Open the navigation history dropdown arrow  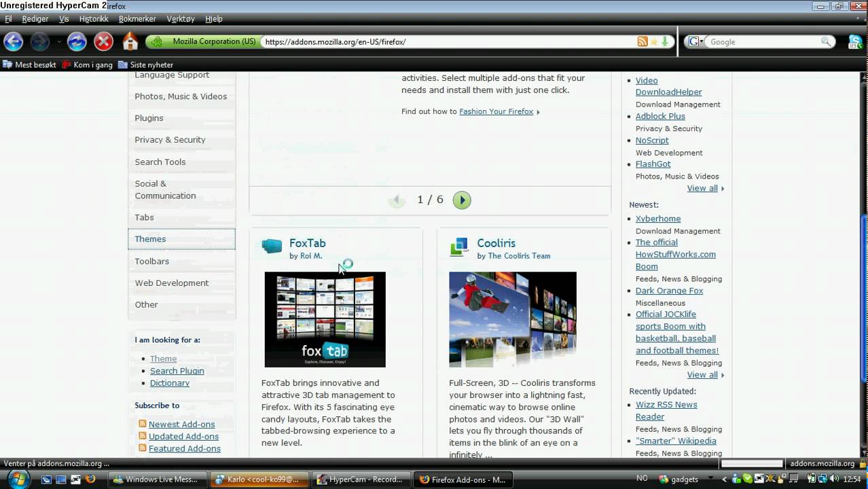[59, 41]
